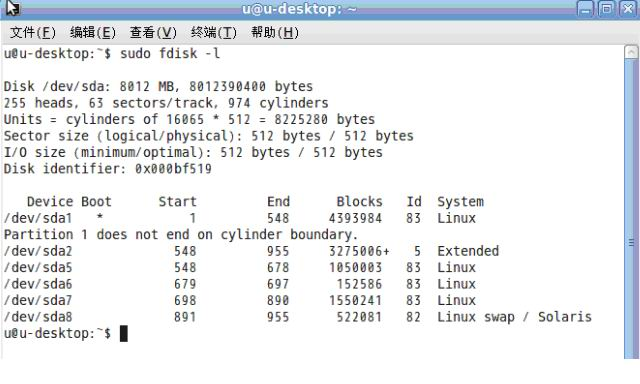Click the terminal cursor block at prompt

tap(124, 333)
